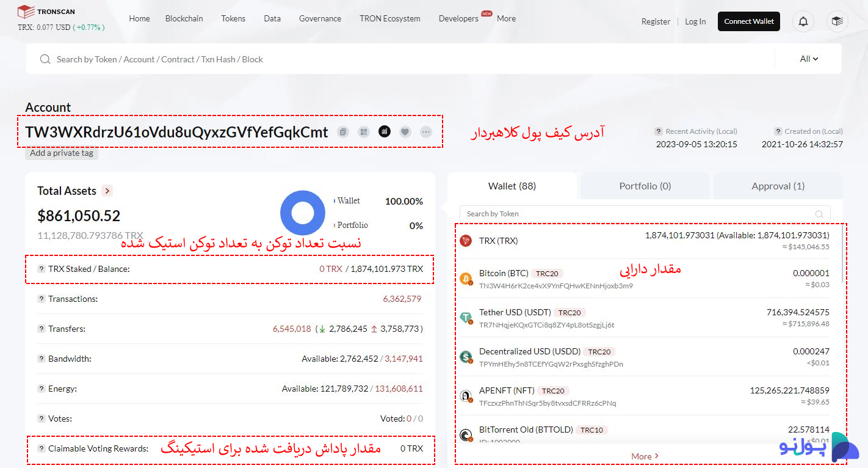
Task: Click the help icon beside Energy
Action: [x=42, y=389]
